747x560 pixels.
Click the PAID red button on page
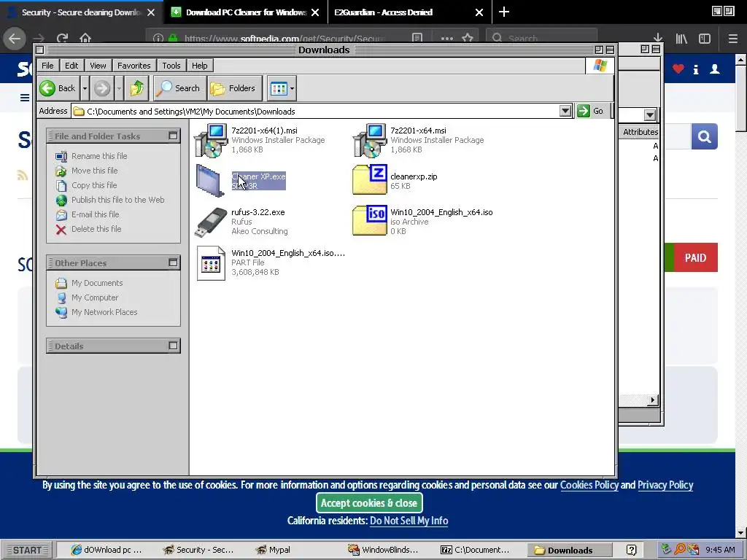pos(695,257)
